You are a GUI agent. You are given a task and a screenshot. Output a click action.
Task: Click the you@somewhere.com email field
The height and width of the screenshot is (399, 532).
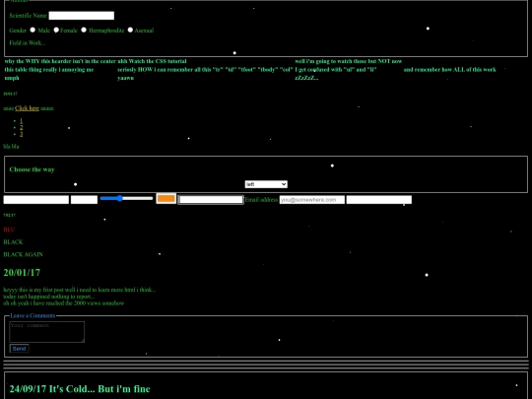click(311, 200)
